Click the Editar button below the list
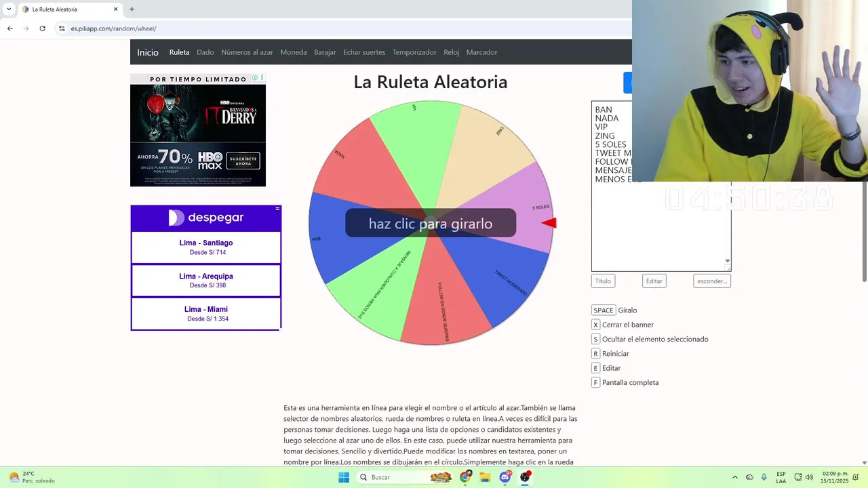Screen dimensions: 868x488 pos(654,281)
